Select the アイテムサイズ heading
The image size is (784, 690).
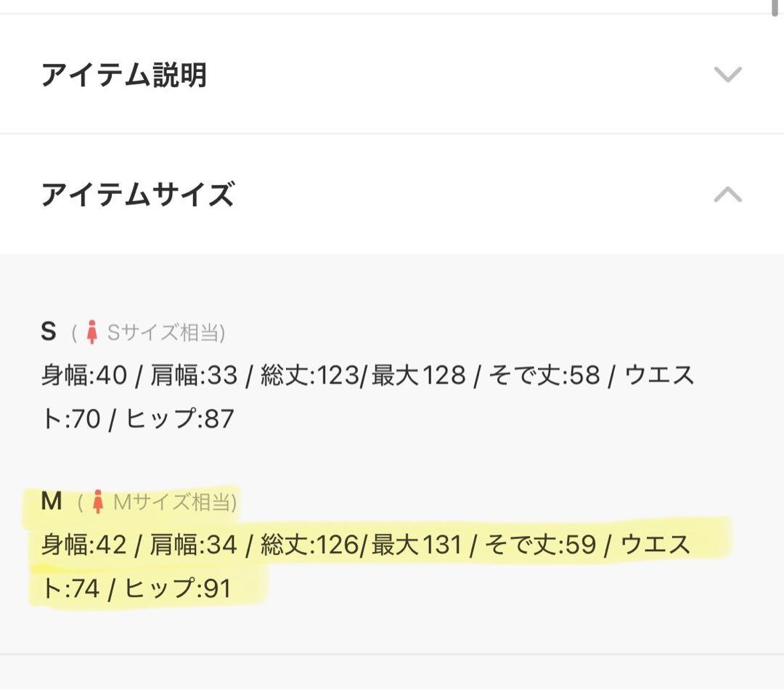click(x=137, y=195)
